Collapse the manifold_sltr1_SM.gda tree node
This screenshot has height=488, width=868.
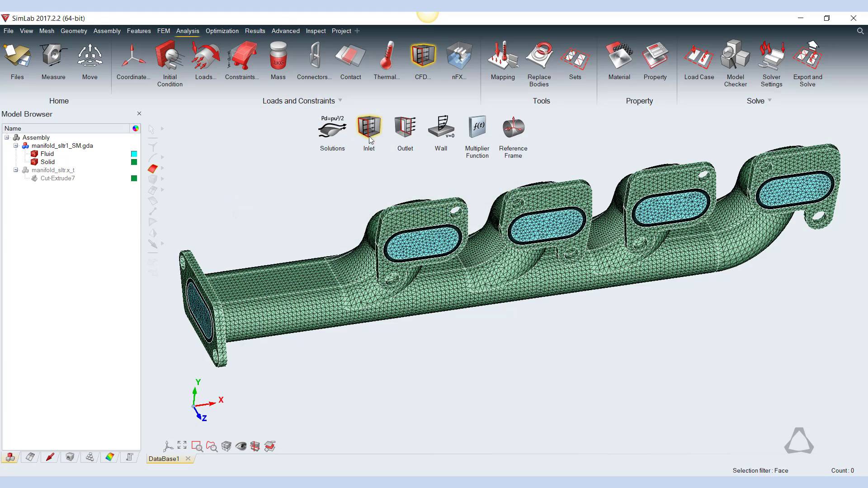pyautogui.click(x=16, y=145)
